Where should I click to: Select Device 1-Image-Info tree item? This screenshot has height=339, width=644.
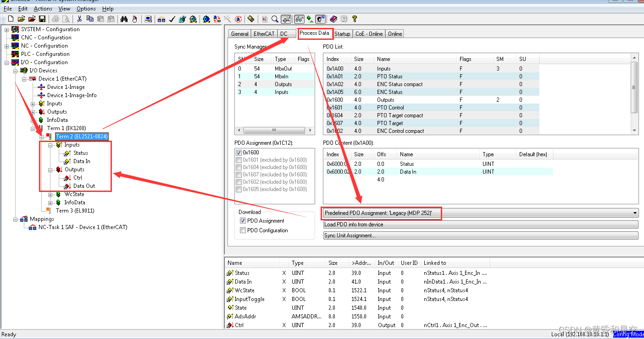coord(72,95)
